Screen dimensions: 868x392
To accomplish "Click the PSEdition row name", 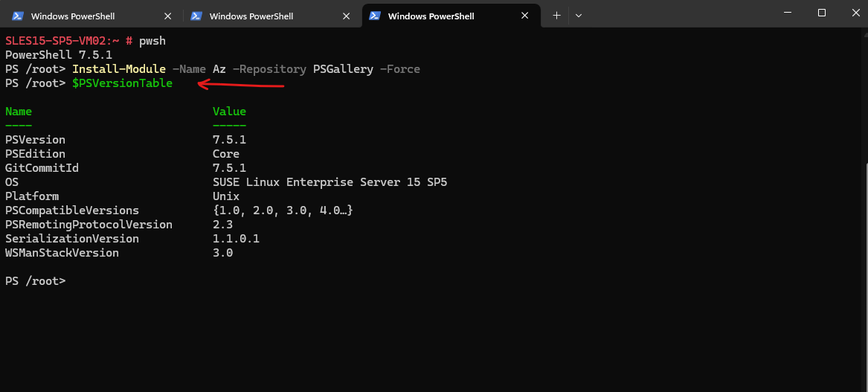I will (35, 154).
